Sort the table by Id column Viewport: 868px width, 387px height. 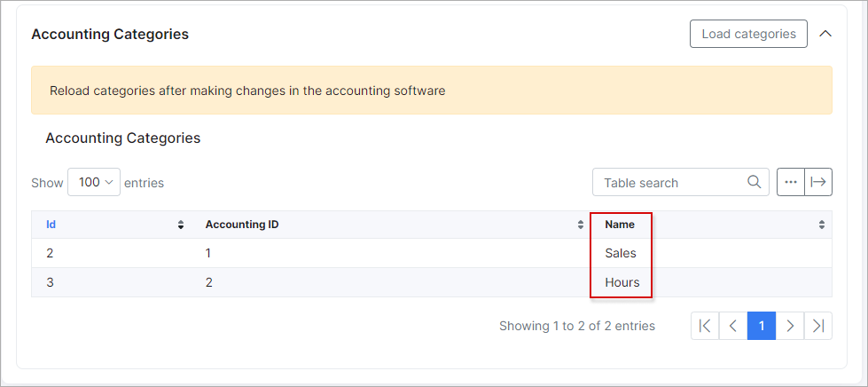click(x=51, y=225)
